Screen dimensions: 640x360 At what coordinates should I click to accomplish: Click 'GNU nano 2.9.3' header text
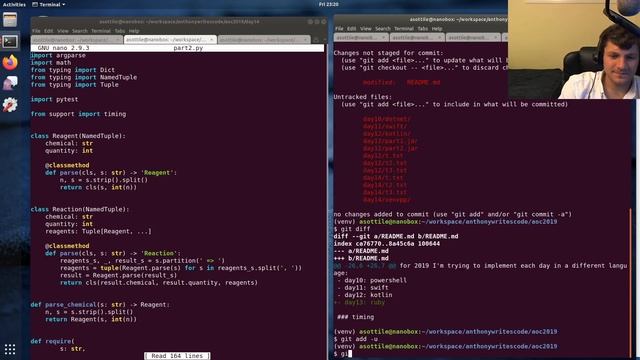pos(63,48)
